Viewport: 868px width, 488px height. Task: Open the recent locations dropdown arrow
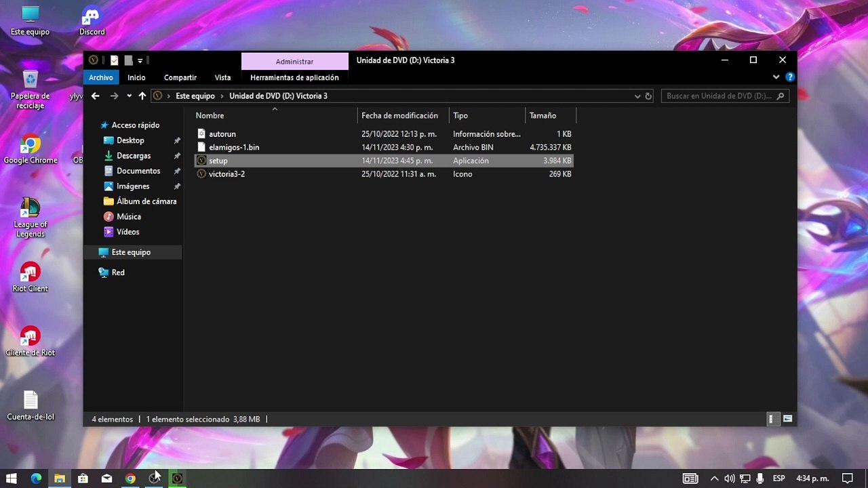point(129,96)
